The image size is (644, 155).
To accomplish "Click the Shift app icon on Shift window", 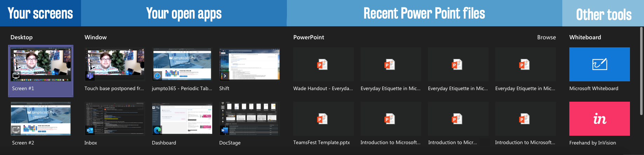I will tap(224, 76).
